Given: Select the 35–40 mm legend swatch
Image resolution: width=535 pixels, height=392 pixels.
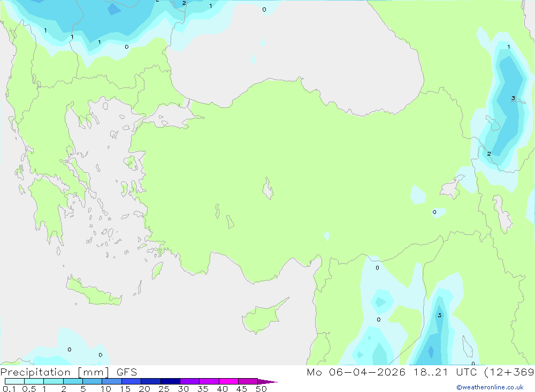Looking at the screenshot, I should click(209, 381).
